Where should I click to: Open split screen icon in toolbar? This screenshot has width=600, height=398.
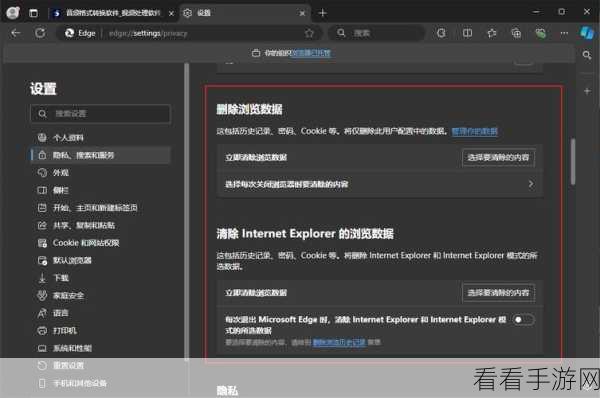(467, 33)
